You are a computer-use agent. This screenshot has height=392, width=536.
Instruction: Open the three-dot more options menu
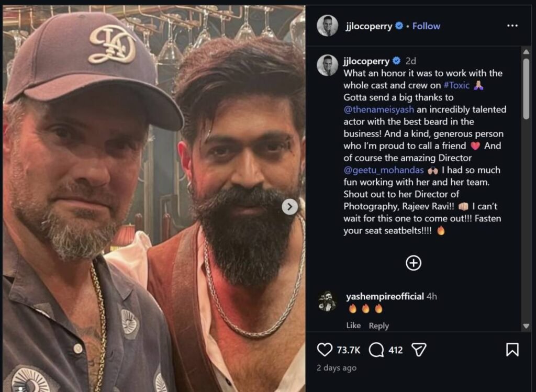pos(512,26)
